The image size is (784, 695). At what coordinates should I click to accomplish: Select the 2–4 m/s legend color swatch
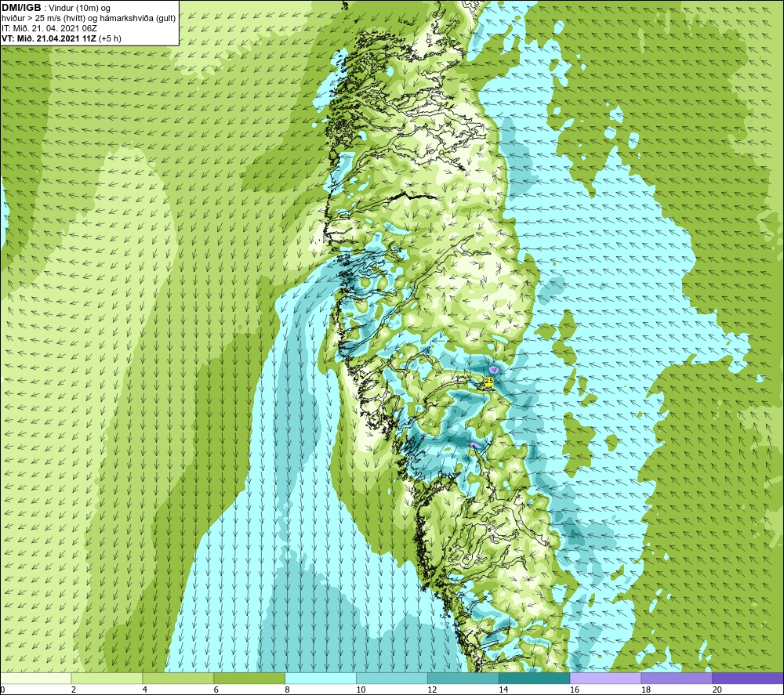107,679
